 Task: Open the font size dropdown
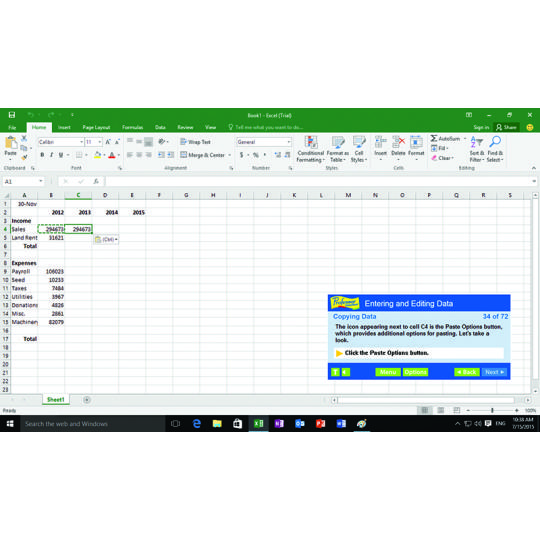coord(100,142)
